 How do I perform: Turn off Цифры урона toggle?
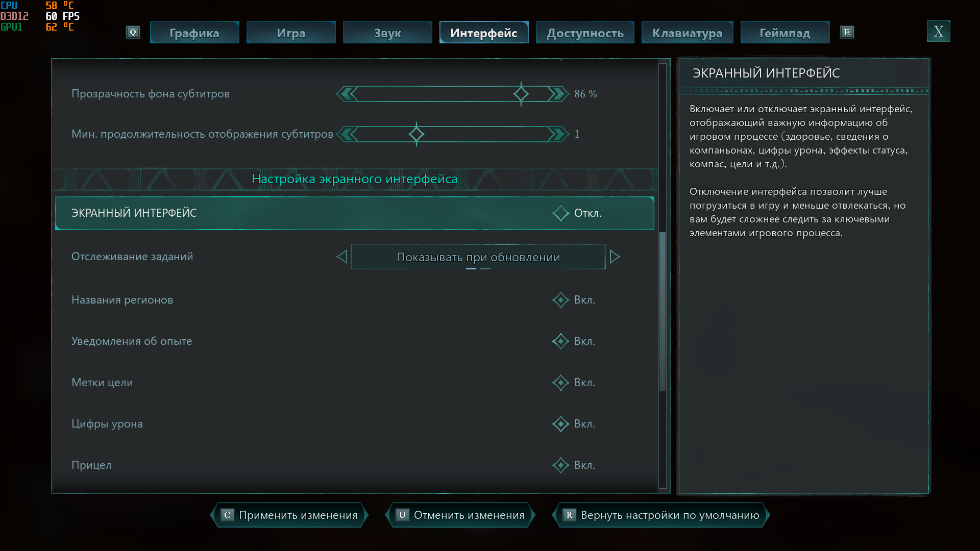pos(560,424)
